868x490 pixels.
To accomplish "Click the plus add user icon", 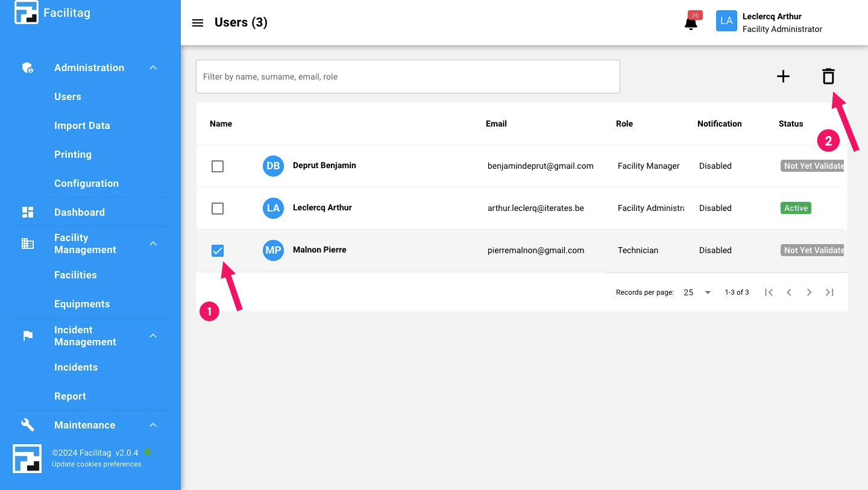I will [783, 77].
